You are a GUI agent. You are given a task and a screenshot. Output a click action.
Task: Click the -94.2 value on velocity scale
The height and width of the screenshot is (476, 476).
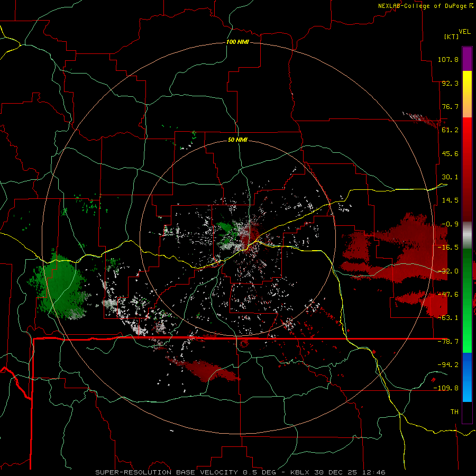[x=448, y=364]
